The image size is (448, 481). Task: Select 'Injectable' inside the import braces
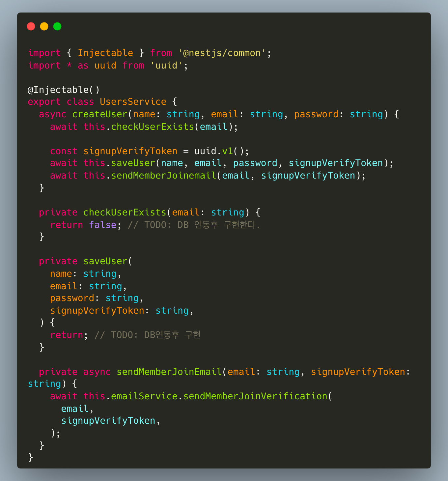point(105,53)
